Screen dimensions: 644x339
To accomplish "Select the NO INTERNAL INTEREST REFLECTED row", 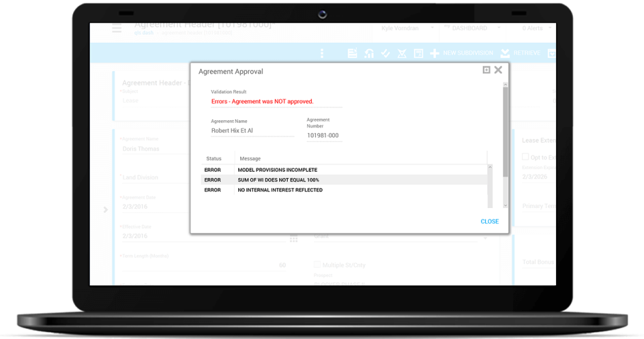I will pos(344,190).
